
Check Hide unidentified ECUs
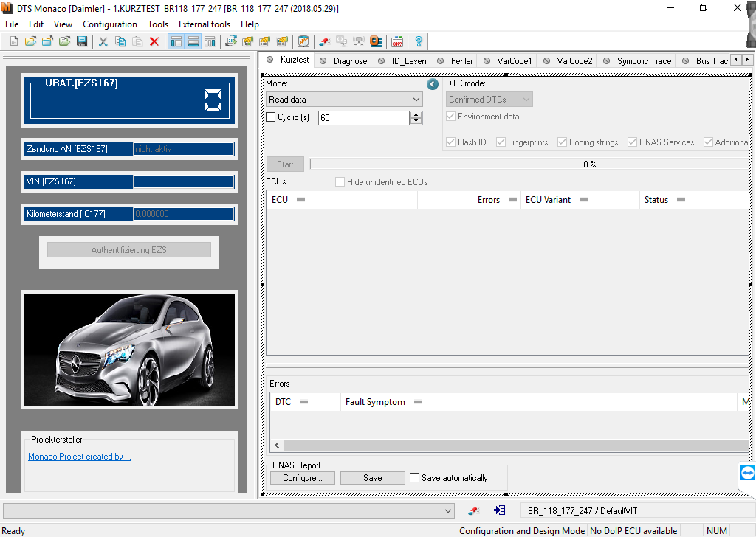click(x=340, y=181)
